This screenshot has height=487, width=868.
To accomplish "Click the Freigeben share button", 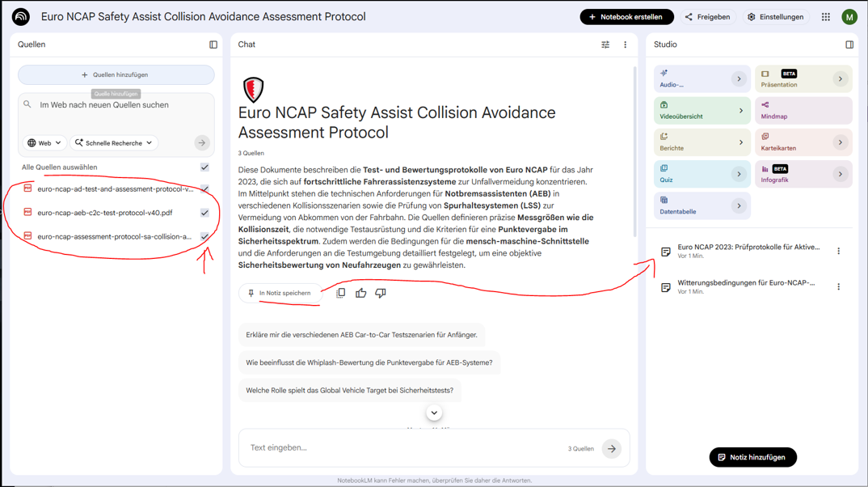I will [x=707, y=17].
